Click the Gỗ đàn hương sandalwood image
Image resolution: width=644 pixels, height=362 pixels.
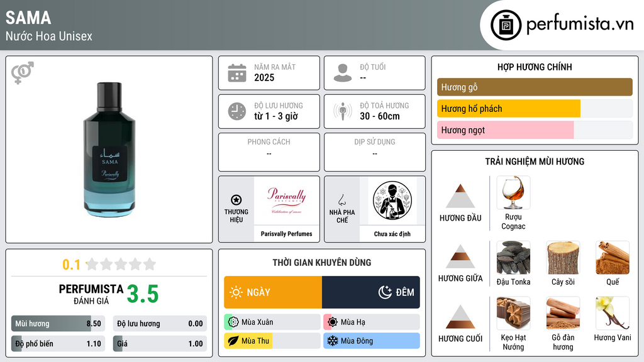pyautogui.click(x=563, y=314)
